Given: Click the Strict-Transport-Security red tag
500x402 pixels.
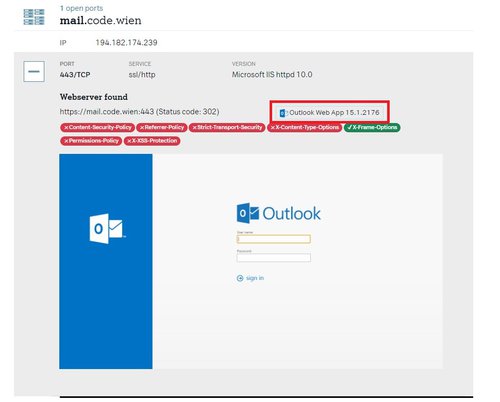Looking at the screenshot, I should (227, 127).
